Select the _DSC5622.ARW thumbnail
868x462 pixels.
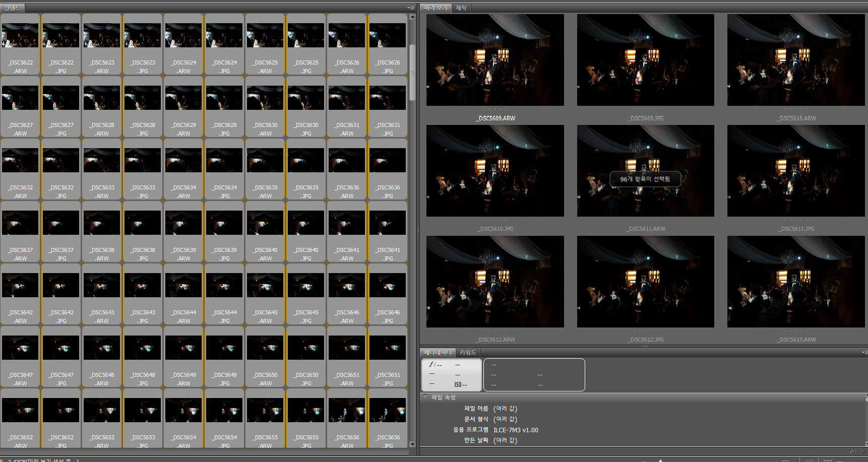pyautogui.click(x=20, y=44)
